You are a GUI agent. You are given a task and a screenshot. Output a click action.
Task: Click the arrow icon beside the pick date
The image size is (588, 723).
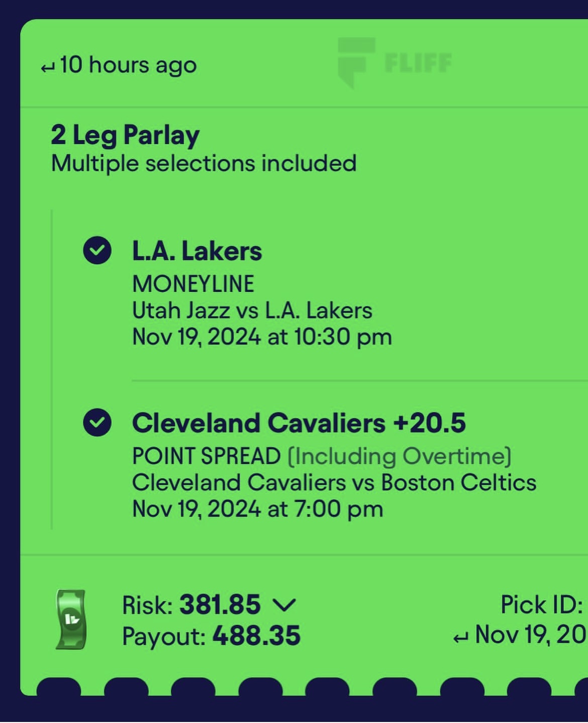pos(460,638)
